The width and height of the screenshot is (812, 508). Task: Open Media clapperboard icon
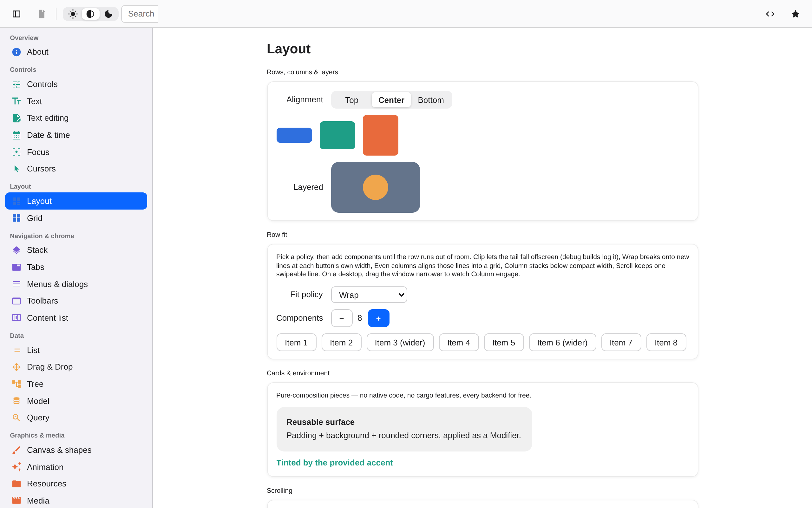[x=16, y=501]
